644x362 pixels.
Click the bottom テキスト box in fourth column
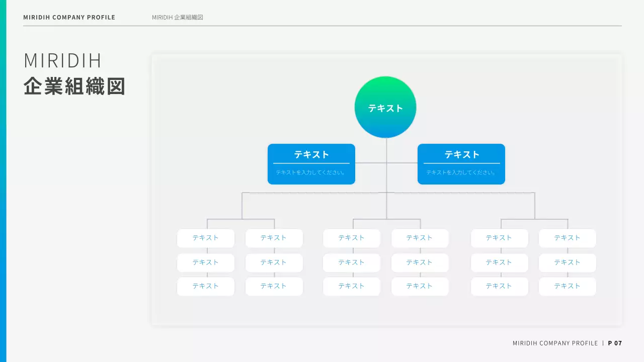click(420, 286)
